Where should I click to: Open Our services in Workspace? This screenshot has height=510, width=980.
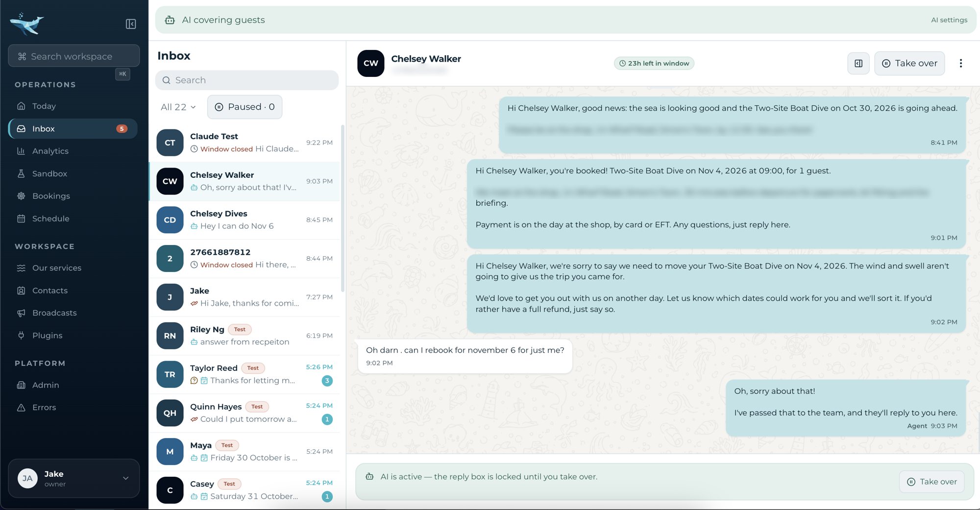(73, 268)
